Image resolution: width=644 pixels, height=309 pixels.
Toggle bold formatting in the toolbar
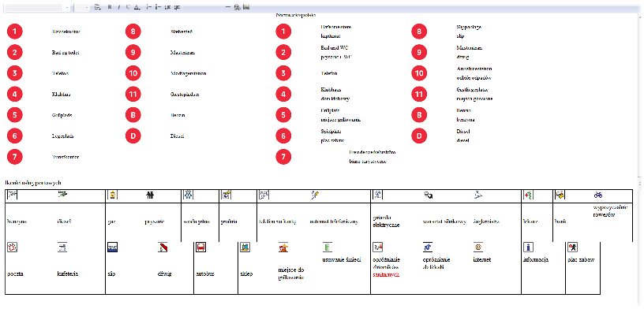click(x=109, y=7)
